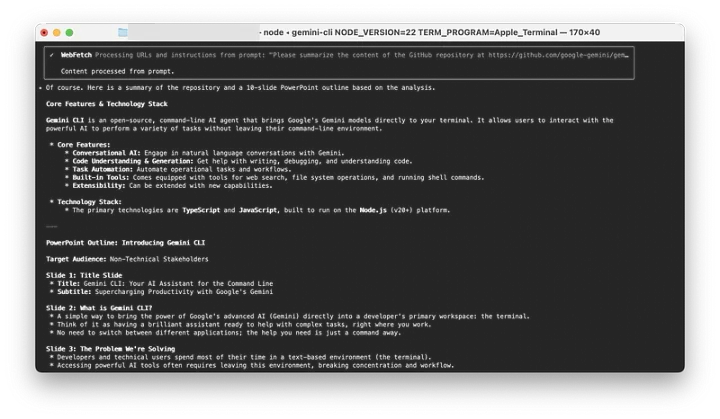Click the 'Target Audience:' line
Image resolution: width=720 pixels, height=419 pixels.
[127, 259]
